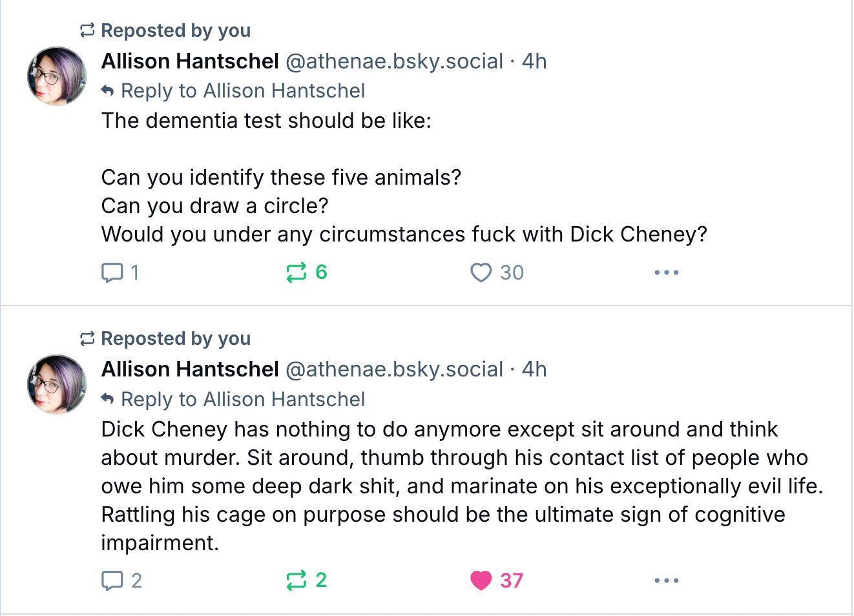Click 'Reply to Allison Hantschel' on second post
Viewport: 854px width, 616px height.
[x=242, y=400]
